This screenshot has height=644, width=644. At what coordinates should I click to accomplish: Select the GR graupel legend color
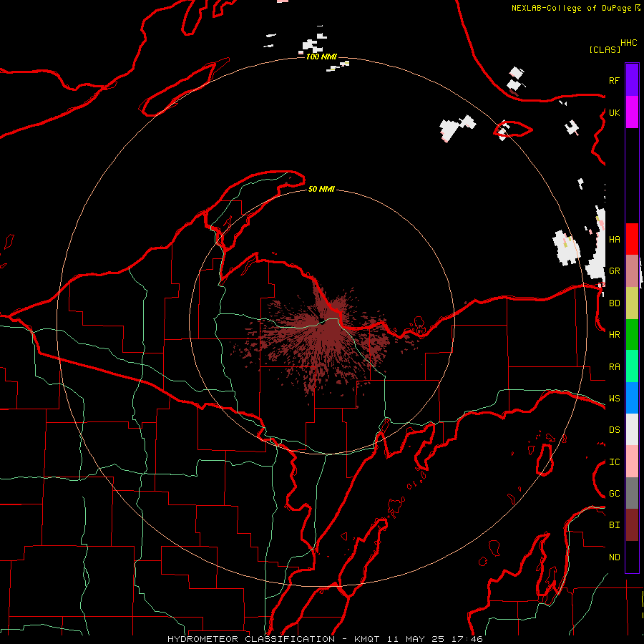pyautogui.click(x=632, y=271)
